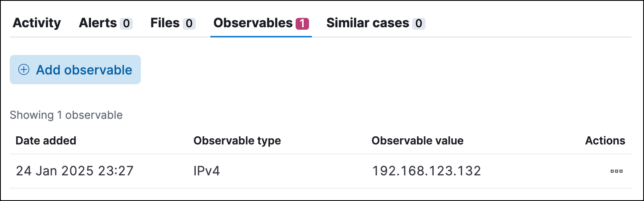Open the row actions ellipsis menu
Screen dimensions: 644x201
pos(616,171)
